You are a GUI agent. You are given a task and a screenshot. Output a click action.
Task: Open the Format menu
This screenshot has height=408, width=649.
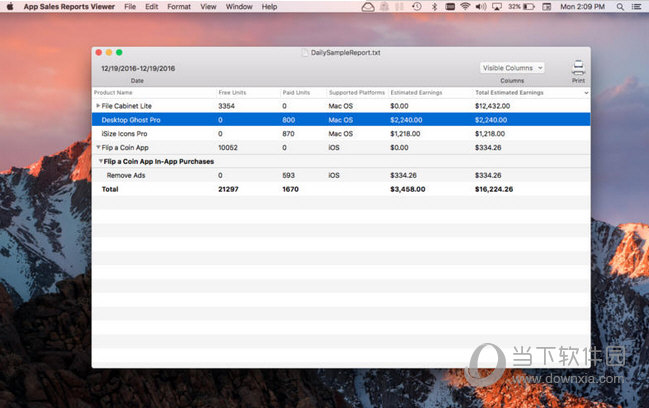(x=179, y=7)
